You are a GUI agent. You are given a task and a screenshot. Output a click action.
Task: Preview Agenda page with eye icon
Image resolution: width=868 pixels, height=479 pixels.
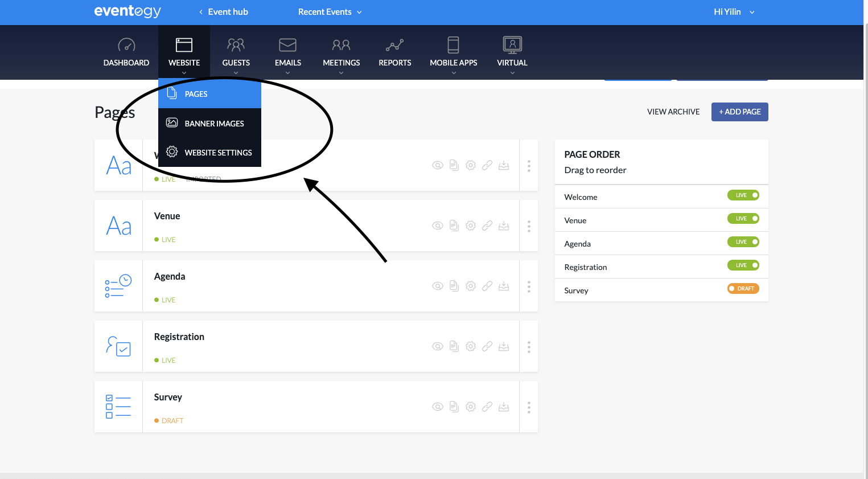point(437,286)
